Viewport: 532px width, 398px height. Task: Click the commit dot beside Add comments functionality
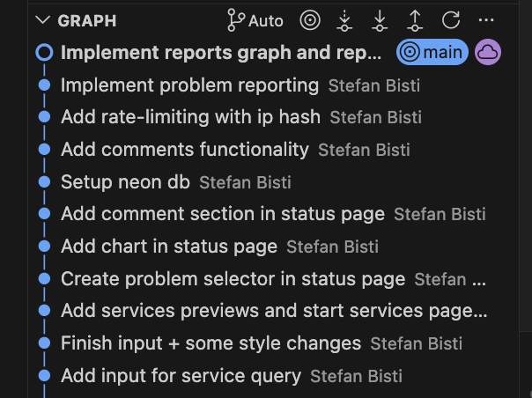44,150
